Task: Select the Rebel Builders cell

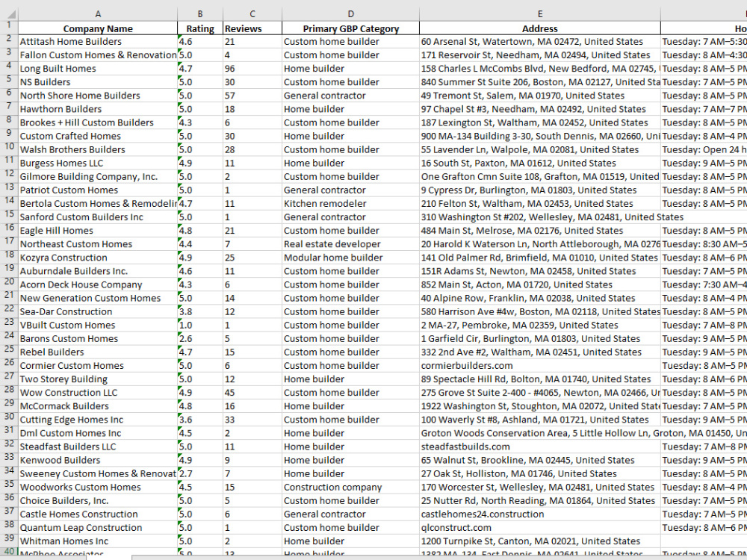Action: pos(98,352)
